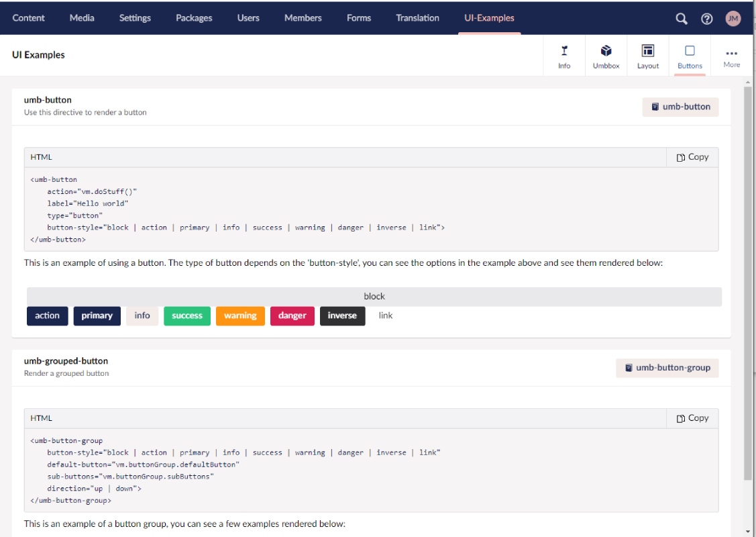Screen dimensions: 756x537
Task: Click the orange warning button
Action: [240, 315]
